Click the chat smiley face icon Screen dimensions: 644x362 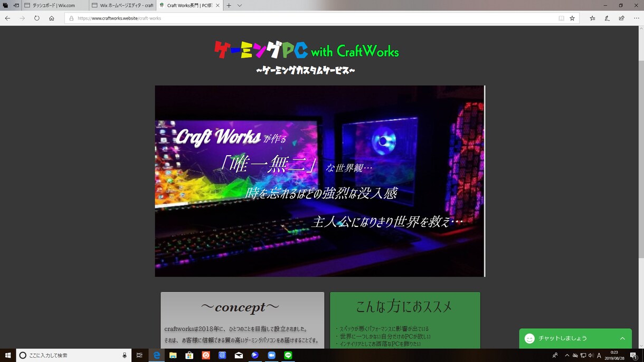(529, 338)
